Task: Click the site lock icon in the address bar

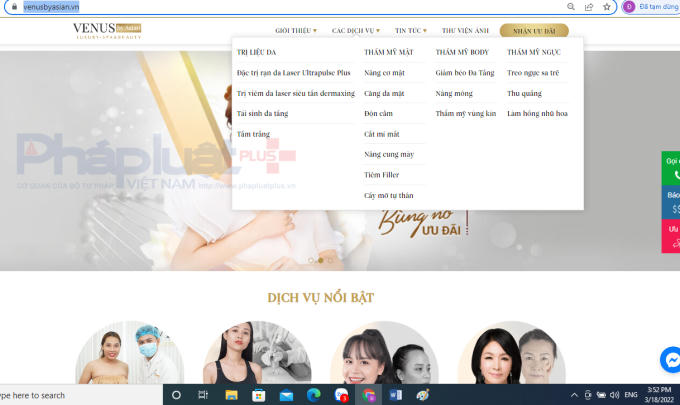Action: [x=14, y=7]
